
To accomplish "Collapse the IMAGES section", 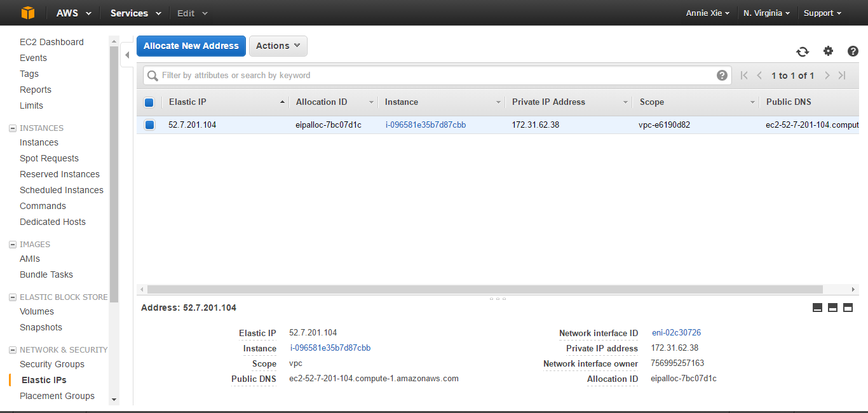I will 12,245.
